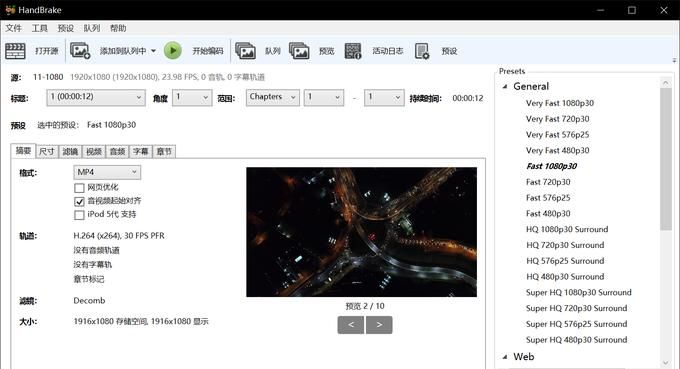The image size is (680, 369).
Task: Select the HQ 720p30 Surround preset
Action: pos(565,245)
